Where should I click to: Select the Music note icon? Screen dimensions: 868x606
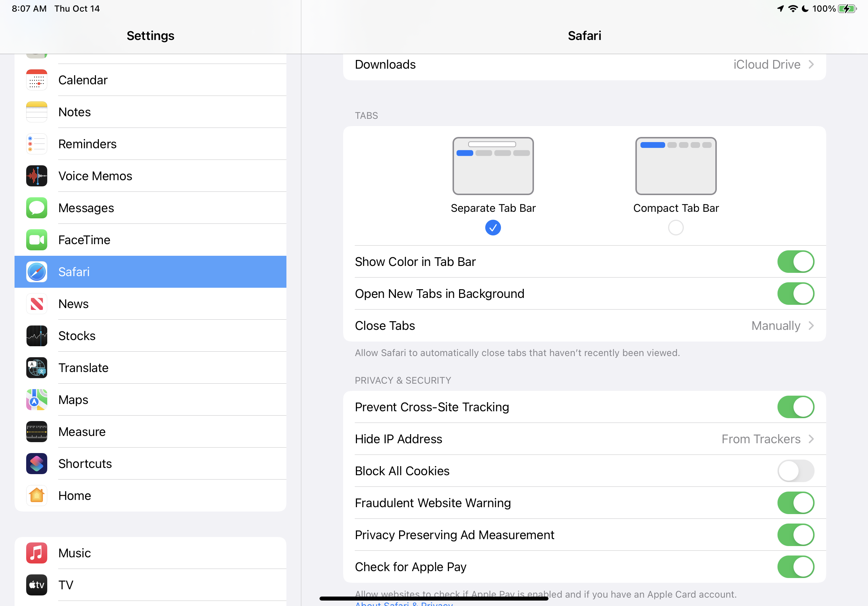[37, 553]
